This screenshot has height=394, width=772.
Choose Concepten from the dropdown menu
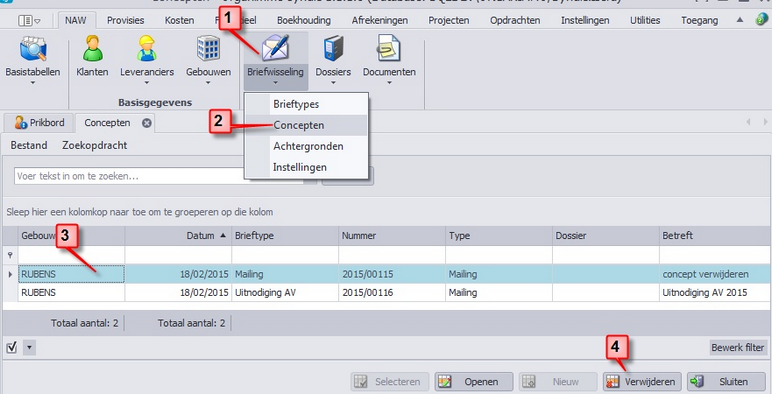306,125
